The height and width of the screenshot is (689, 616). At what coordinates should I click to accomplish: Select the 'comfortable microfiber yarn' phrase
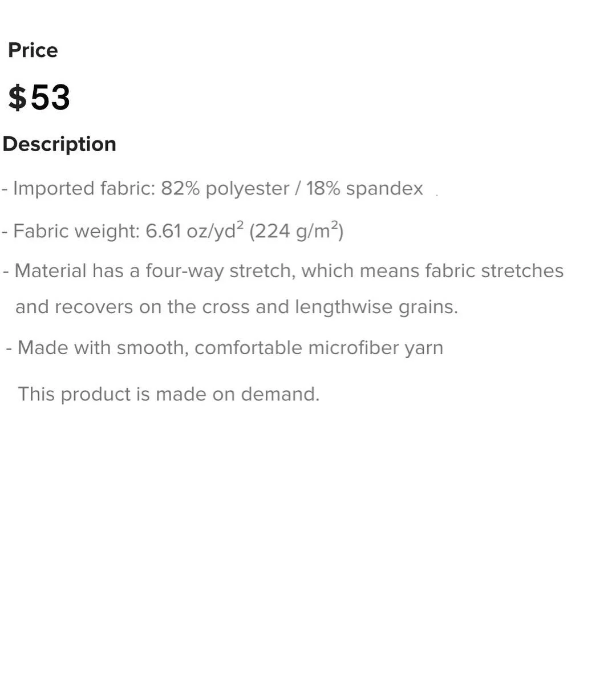pyautogui.click(x=319, y=348)
